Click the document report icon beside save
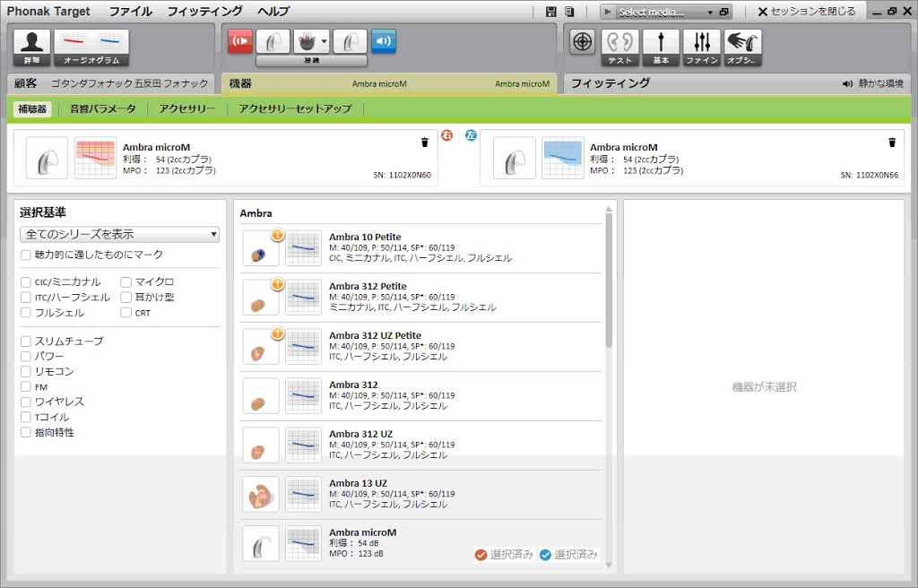 [569, 12]
